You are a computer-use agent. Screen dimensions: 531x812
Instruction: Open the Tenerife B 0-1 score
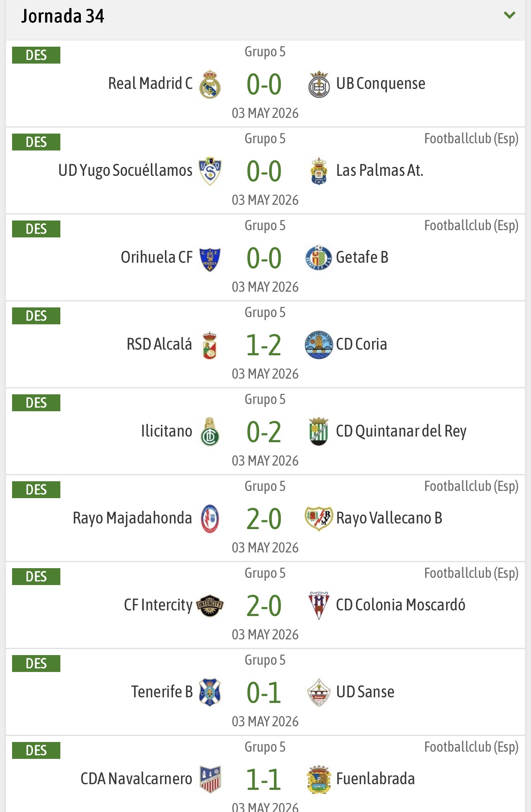(264, 693)
